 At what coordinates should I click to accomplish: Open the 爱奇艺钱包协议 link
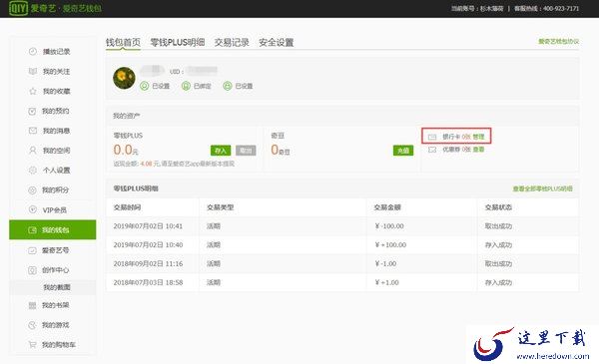558,41
